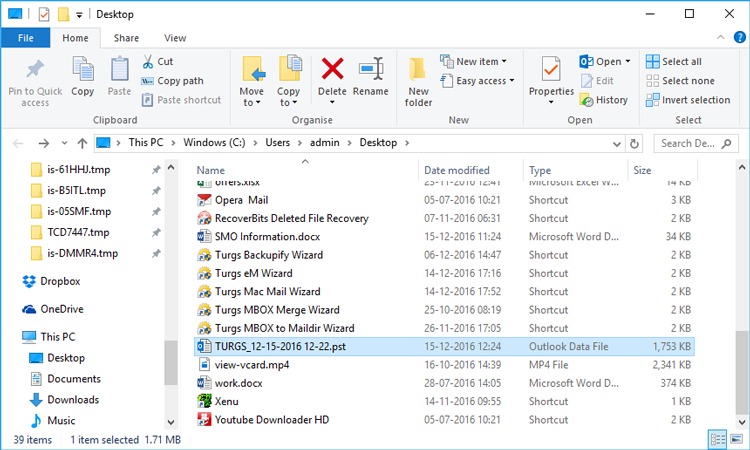Open Downloads in the navigation pane
Screen dimensions: 750x450
pos(64,400)
